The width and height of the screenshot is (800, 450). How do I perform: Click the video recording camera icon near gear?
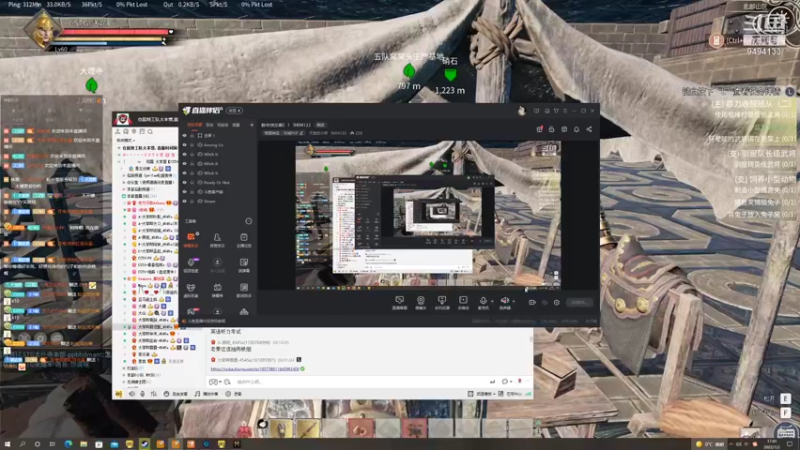point(532,303)
